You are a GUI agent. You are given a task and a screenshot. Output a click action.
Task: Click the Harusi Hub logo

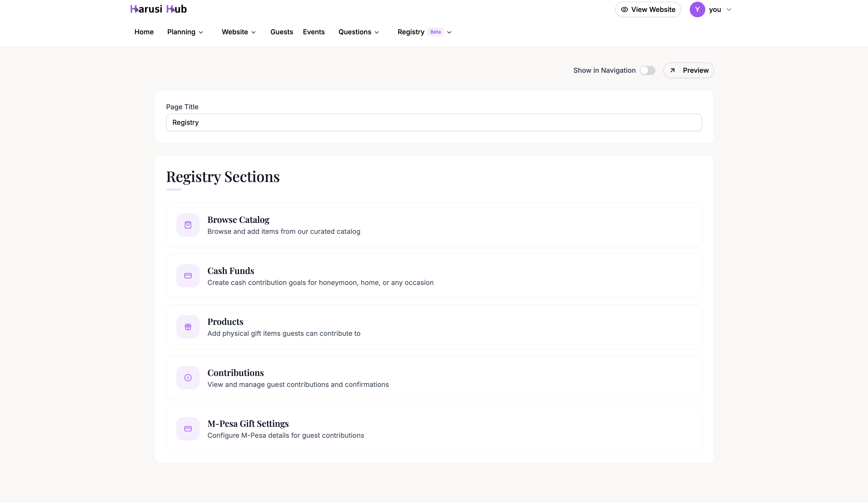pyautogui.click(x=158, y=9)
